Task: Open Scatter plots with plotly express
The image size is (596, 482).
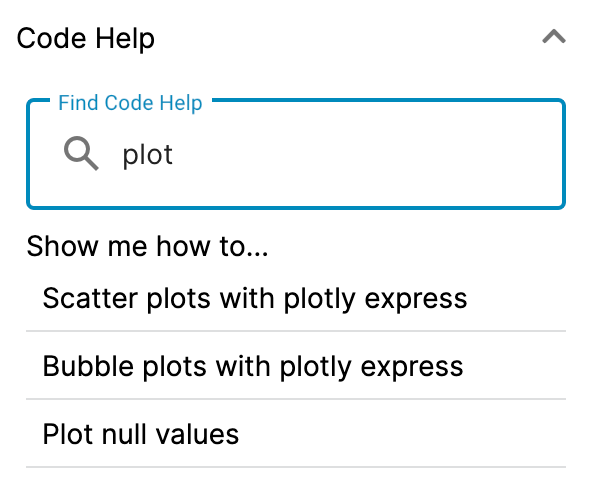Action: (296, 298)
